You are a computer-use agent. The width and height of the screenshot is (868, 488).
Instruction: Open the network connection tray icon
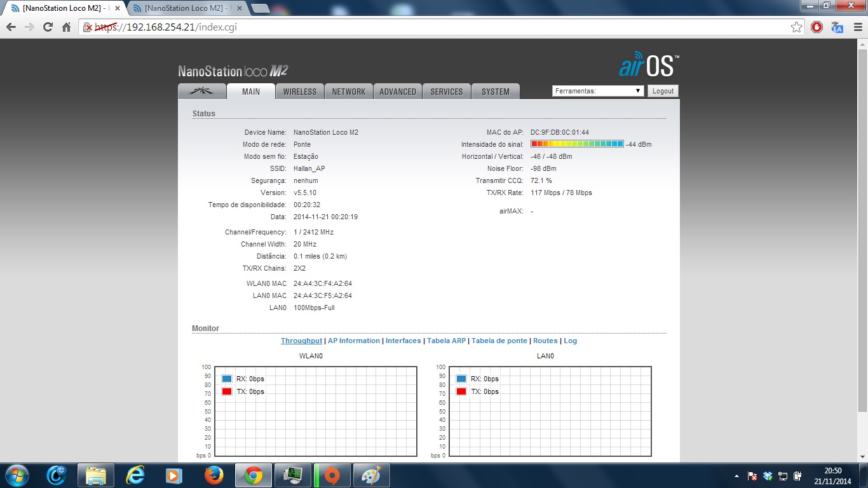(783, 476)
